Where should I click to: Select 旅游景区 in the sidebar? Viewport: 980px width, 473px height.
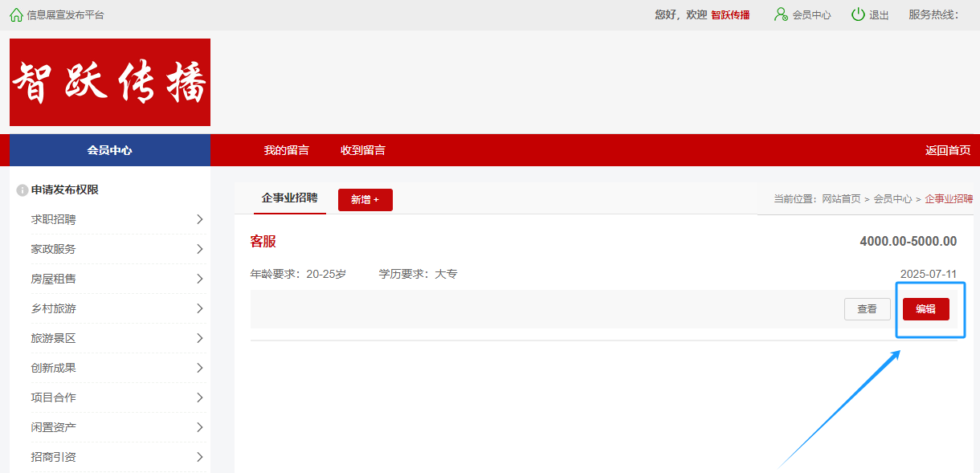point(54,338)
